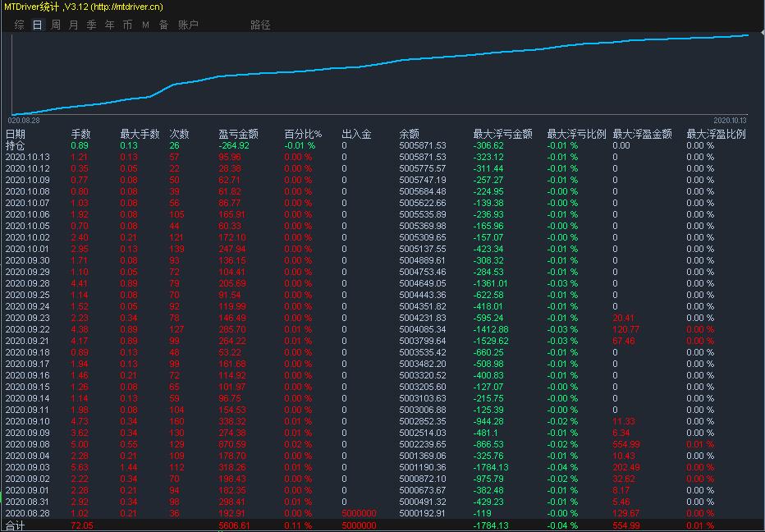Click the 出入金 column header
The width and height of the screenshot is (765, 532).
click(x=356, y=134)
